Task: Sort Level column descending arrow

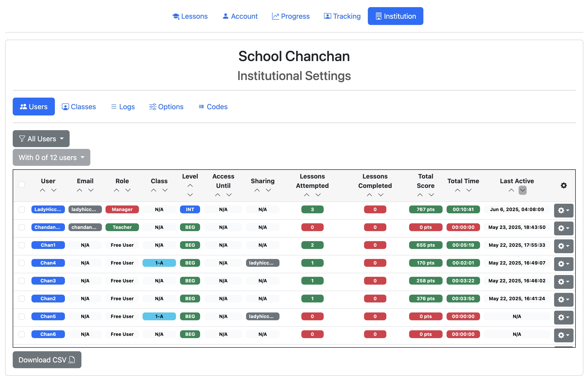Action: [190, 195]
